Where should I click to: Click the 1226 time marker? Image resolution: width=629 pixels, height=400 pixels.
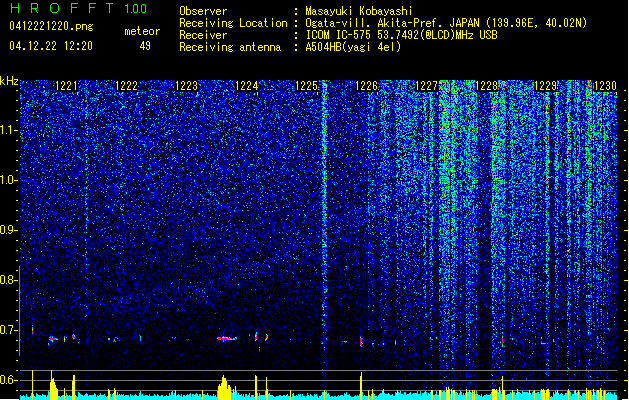pos(367,86)
